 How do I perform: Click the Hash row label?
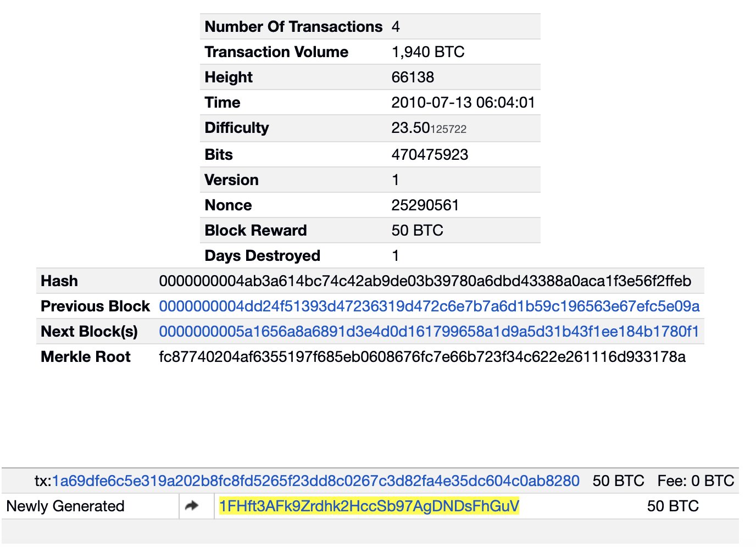(x=59, y=281)
